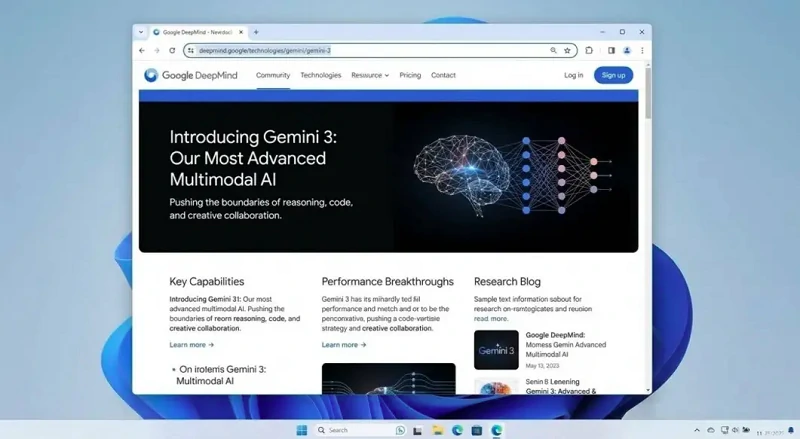Open the Chrome profile avatar
This screenshot has width=800, height=439.
[x=627, y=51]
